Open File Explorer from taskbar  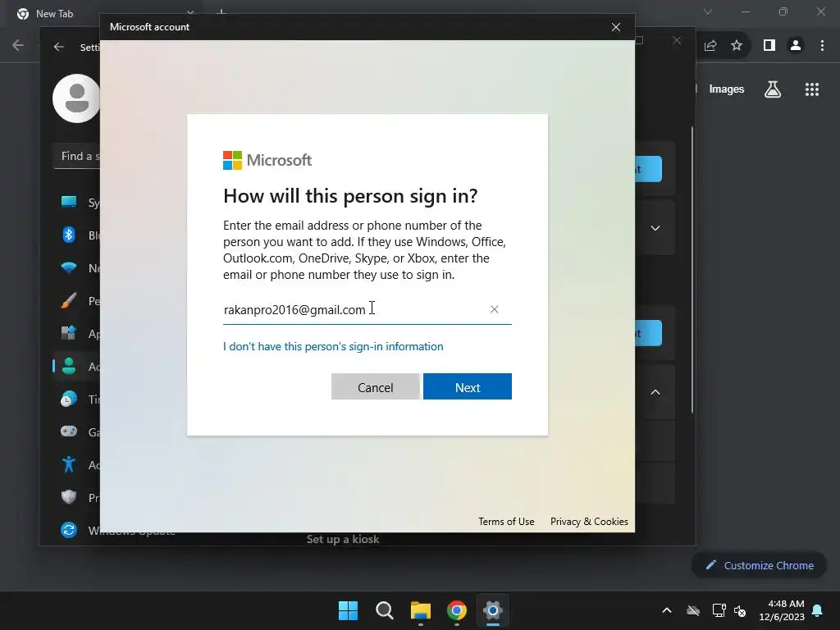tap(421, 610)
